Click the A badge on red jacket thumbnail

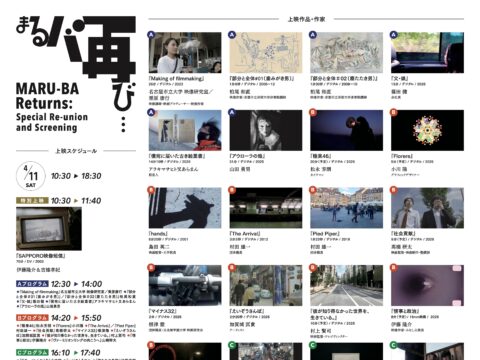pos(151,112)
